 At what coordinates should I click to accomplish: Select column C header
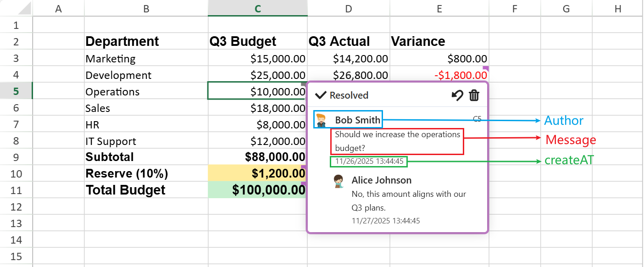pyautogui.click(x=258, y=8)
